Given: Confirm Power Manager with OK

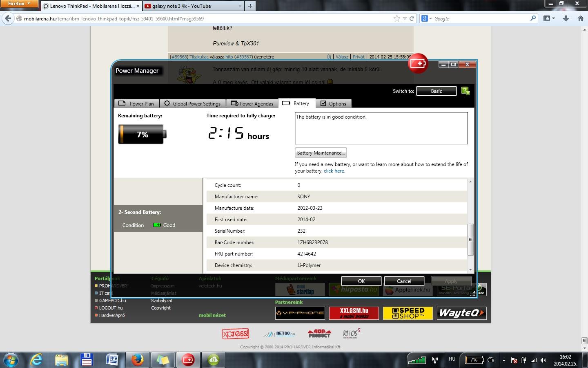Looking at the screenshot, I should pyautogui.click(x=361, y=281).
